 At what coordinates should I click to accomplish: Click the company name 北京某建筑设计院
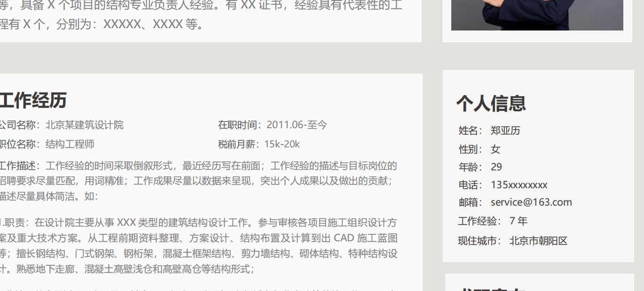[85, 125]
